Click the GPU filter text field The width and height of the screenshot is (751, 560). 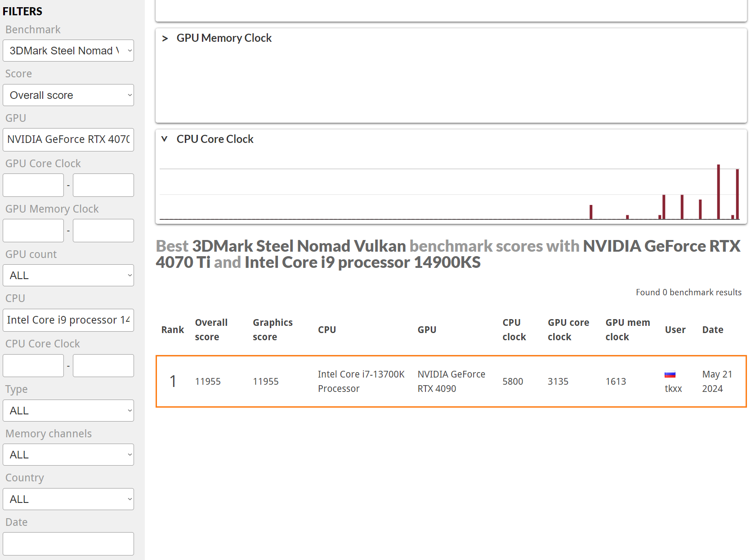[x=68, y=140]
